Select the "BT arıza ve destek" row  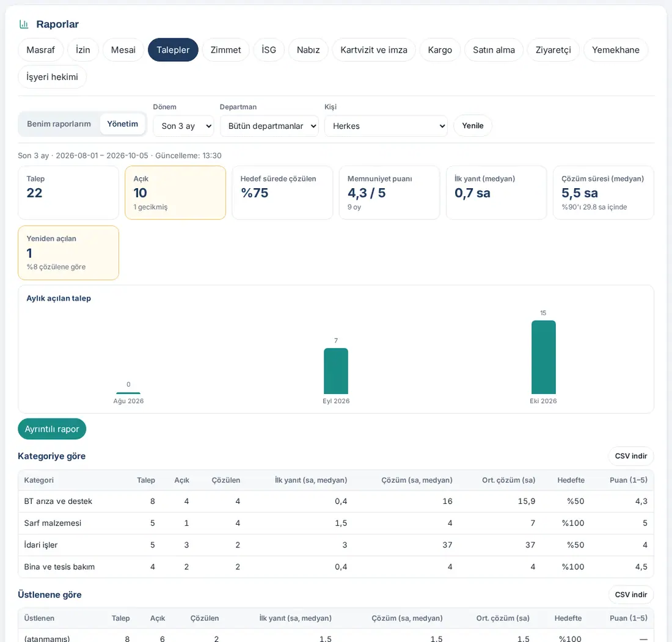(336, 501)
